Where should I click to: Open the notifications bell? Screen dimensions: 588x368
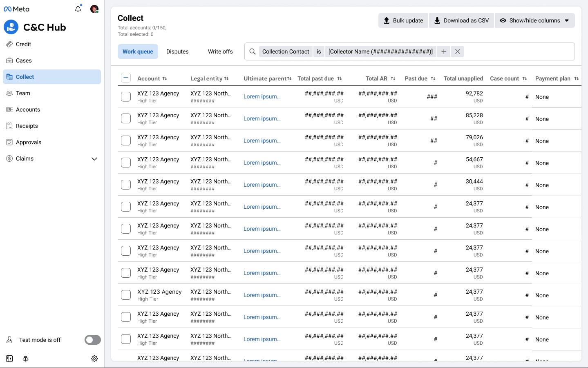click(x=78, y=9)
